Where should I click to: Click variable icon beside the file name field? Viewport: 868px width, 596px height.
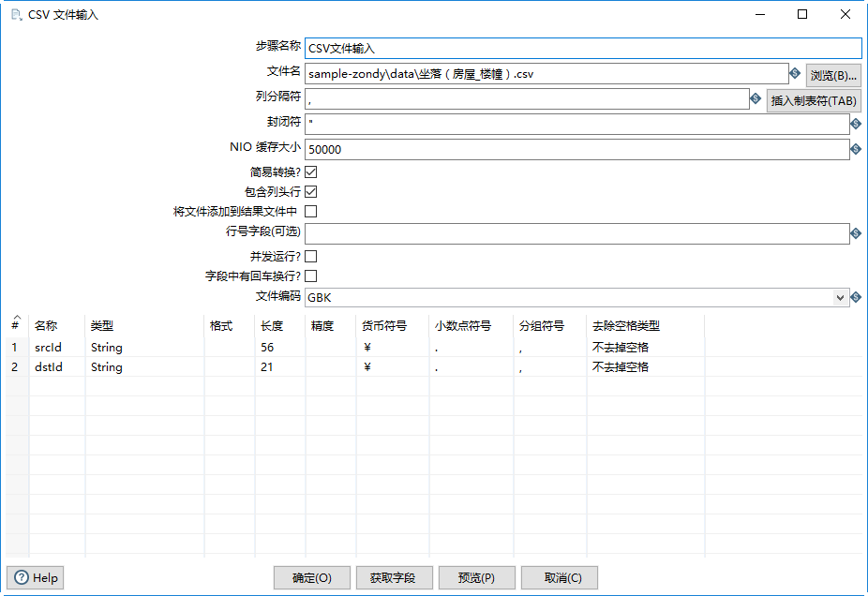(x=795, y=73)
